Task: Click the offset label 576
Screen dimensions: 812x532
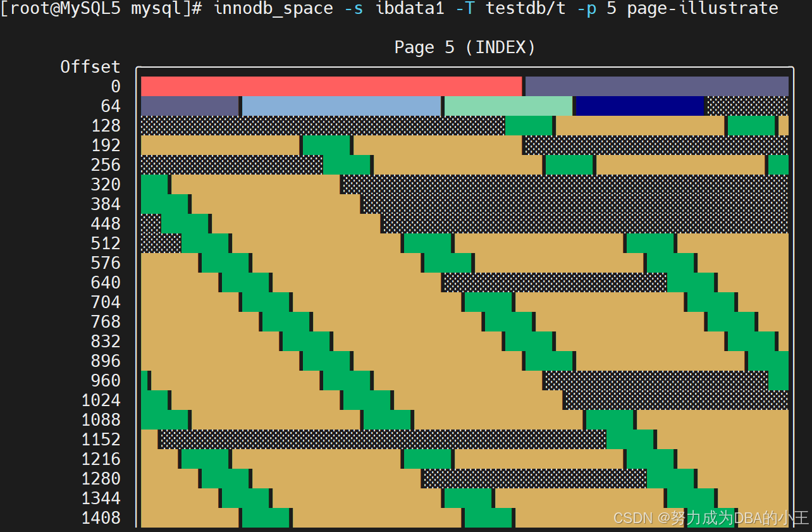Action: pyautogui.click(x=106, y=263)
